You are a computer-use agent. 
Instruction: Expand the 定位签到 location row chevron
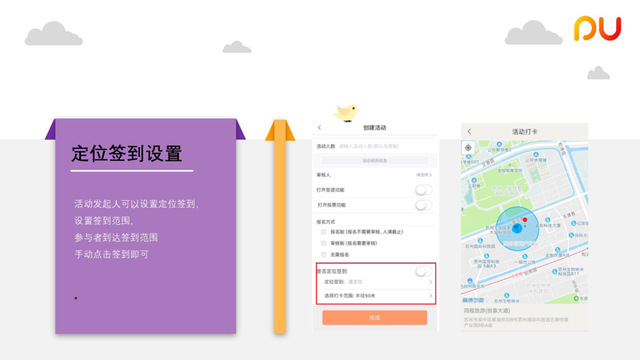(431, 282)
